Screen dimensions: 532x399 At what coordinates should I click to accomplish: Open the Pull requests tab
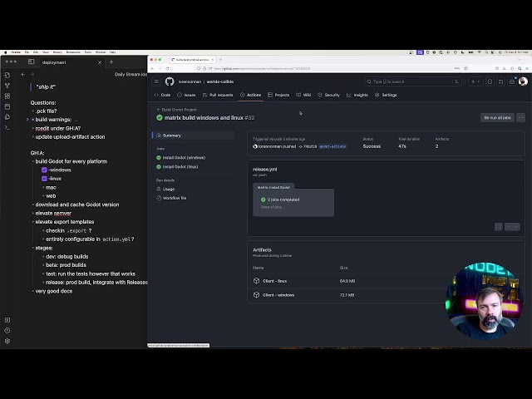(x=218, y=95)
